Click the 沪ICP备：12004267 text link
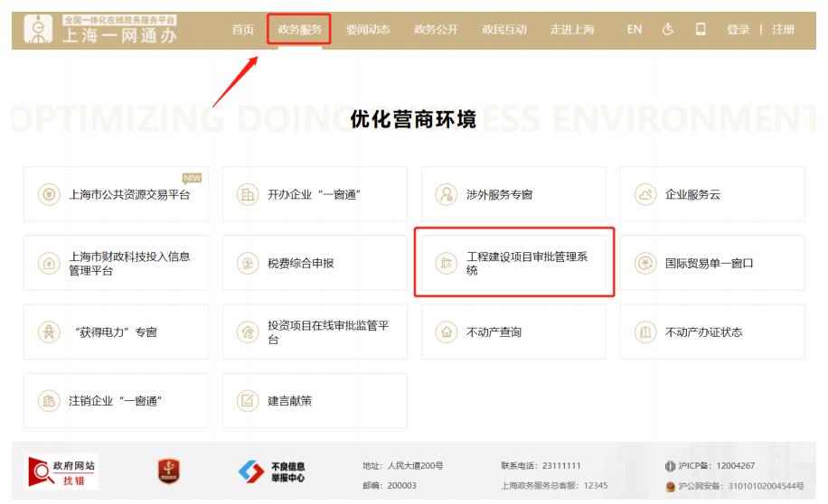The image size is (828, 504). pyautogui.click(x=717, y=465)
